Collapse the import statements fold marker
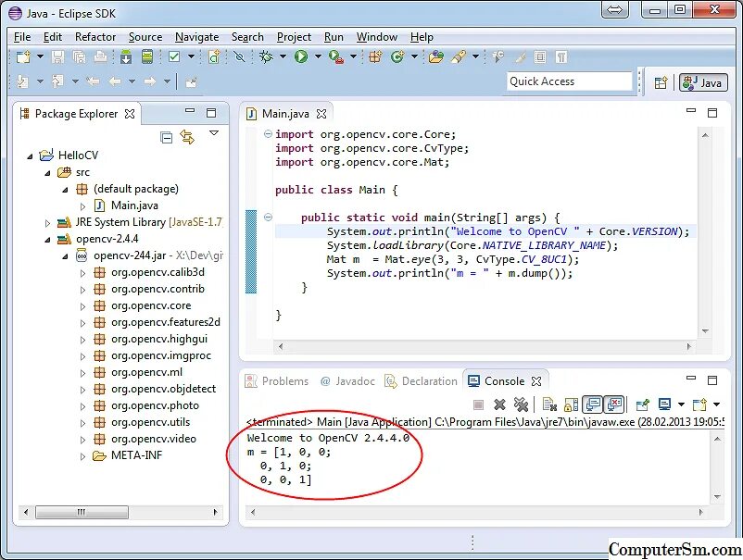 (x=268, y=134)
